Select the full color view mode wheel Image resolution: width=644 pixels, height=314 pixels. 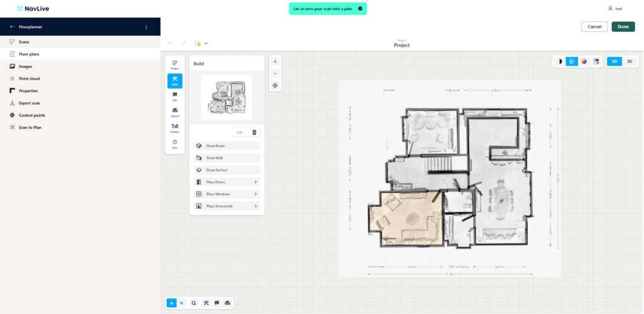click(x=584, y=62)
